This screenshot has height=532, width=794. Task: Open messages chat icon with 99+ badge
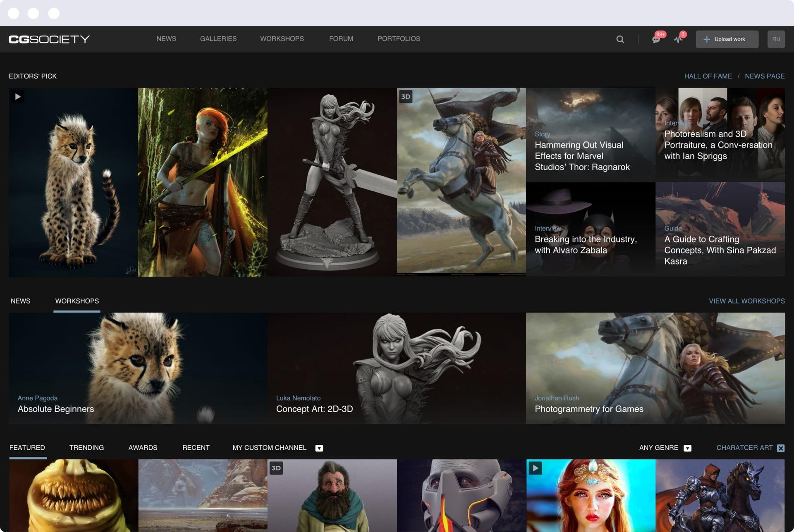coord(656,39)
